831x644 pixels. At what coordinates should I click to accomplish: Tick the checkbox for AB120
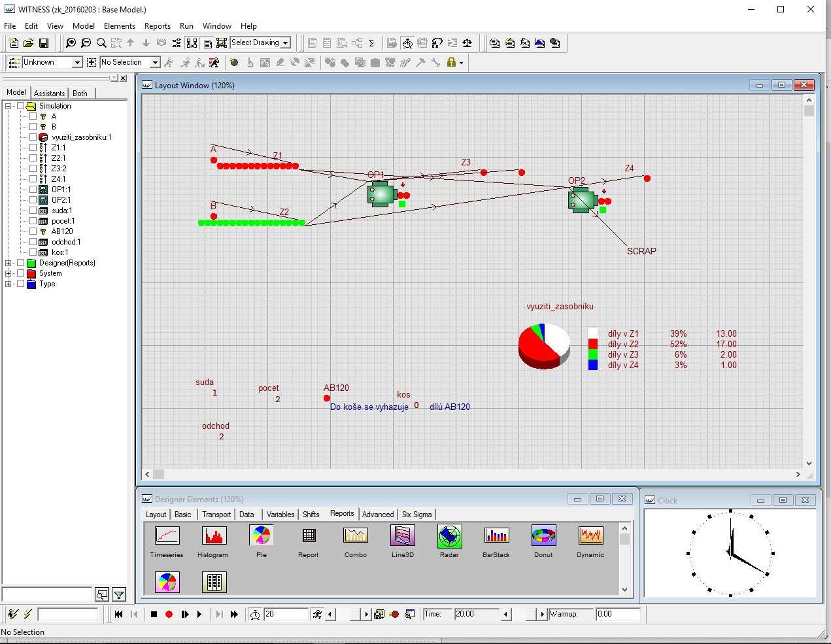[x=33, y=231]
